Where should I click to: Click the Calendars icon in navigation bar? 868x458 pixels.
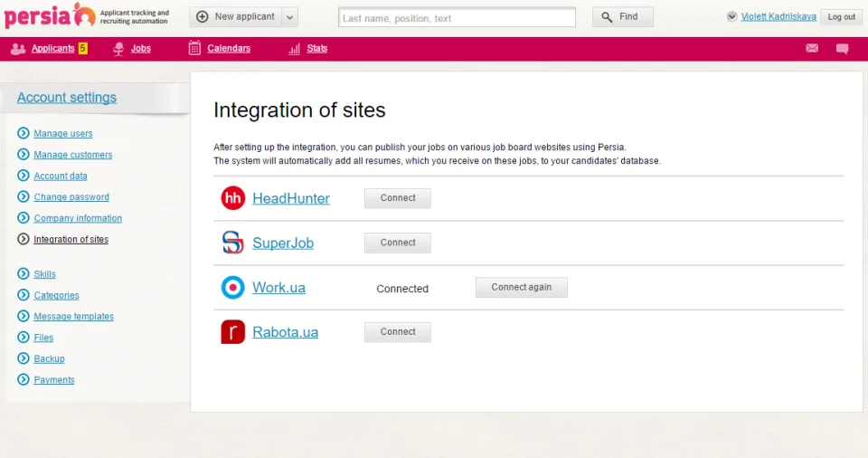point(194,48)
